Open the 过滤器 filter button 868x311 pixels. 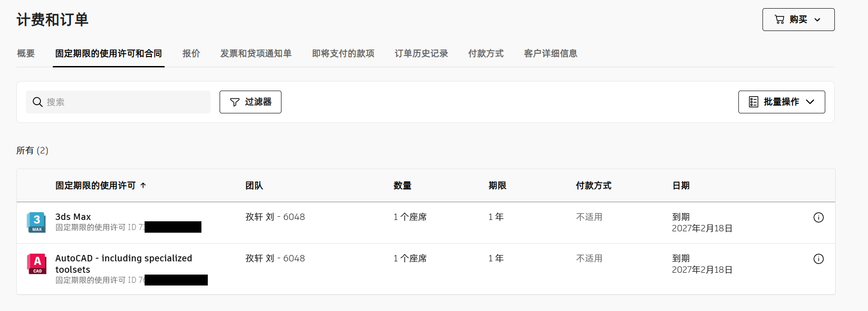click(x=250, y=102)
